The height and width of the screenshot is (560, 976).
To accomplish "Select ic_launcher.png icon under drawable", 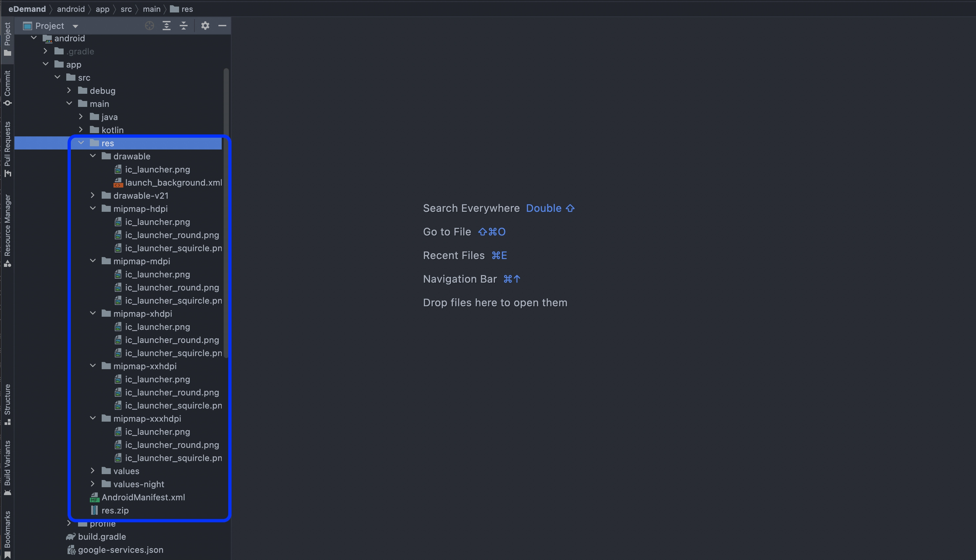I will (118, 169).
